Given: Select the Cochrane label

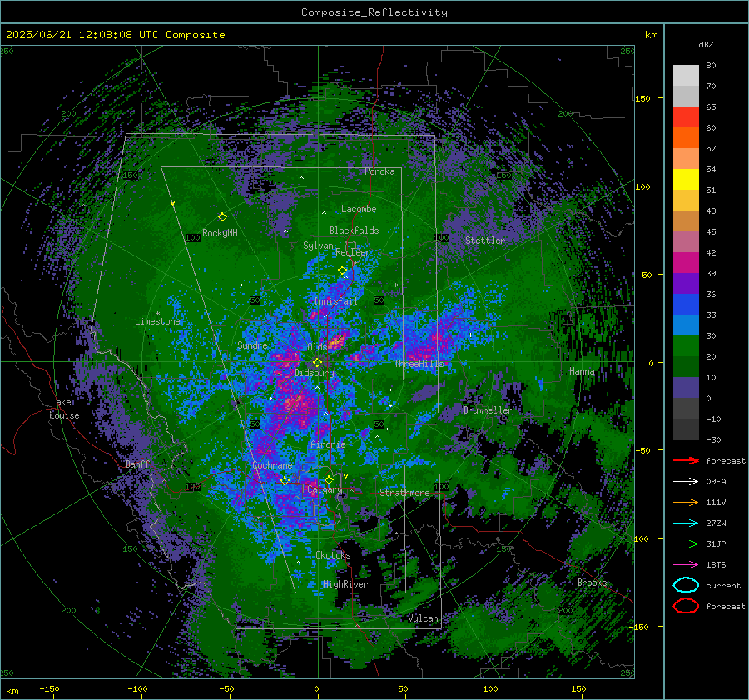Looking at the screenshot, I should coord(272,465).
